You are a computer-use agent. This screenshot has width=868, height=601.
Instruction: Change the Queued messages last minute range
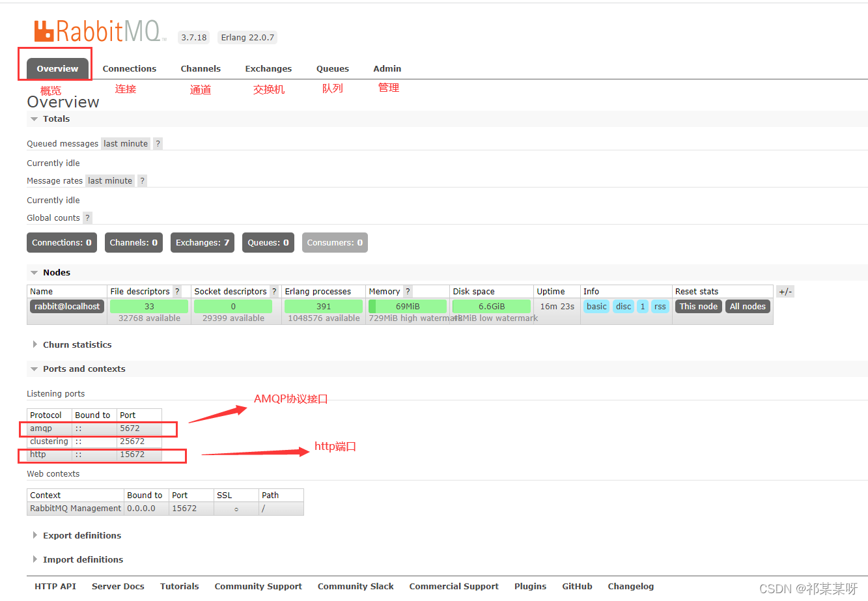[126, 144]
